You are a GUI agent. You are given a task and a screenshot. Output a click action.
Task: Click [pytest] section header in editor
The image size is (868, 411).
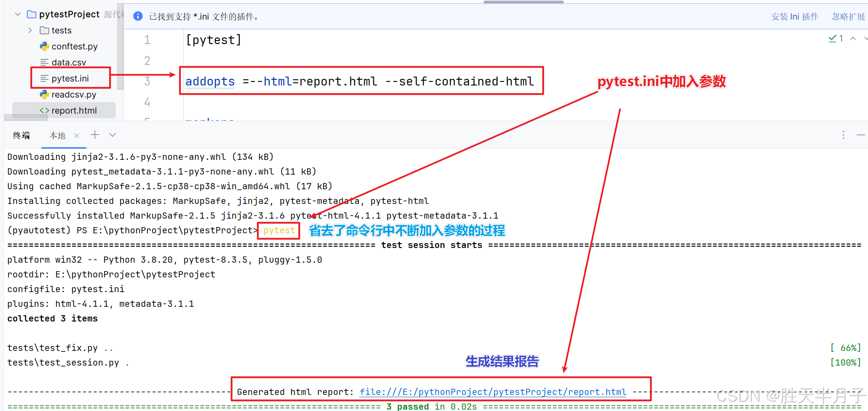(x=214, y=40)
